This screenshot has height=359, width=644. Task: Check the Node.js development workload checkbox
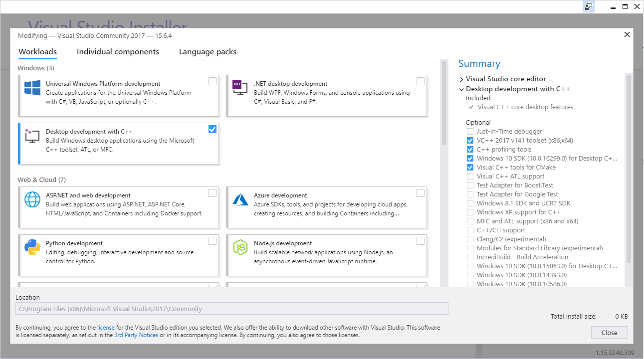pos(421,241)
